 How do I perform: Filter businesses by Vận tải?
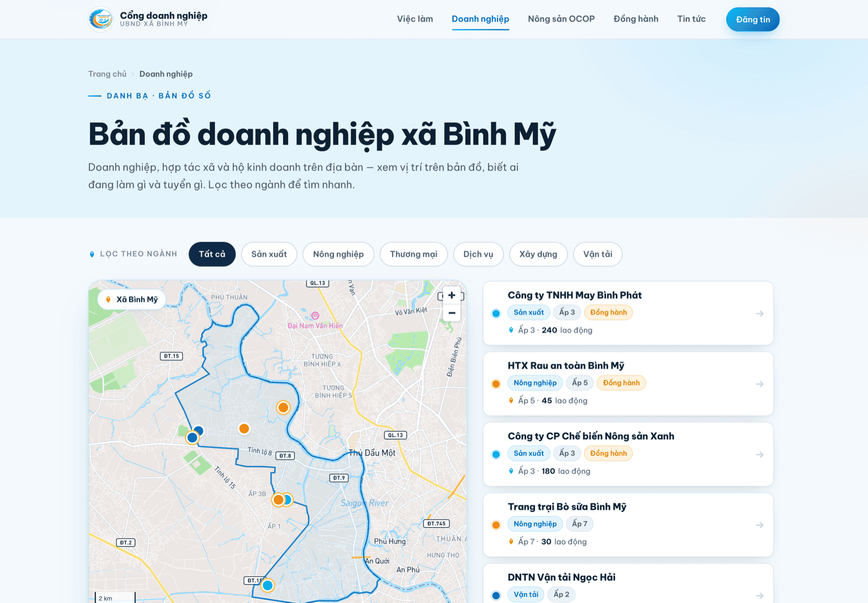point(598,254)
